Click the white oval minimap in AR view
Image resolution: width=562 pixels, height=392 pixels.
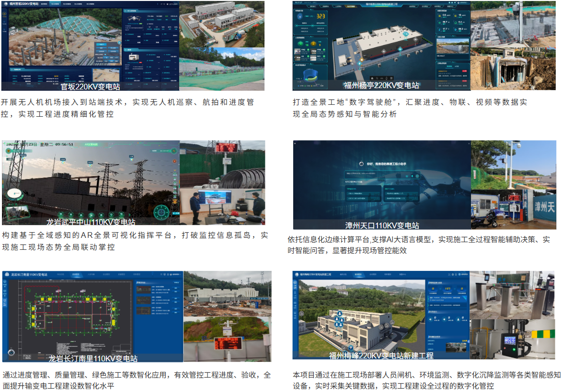[x=15, y=193]
